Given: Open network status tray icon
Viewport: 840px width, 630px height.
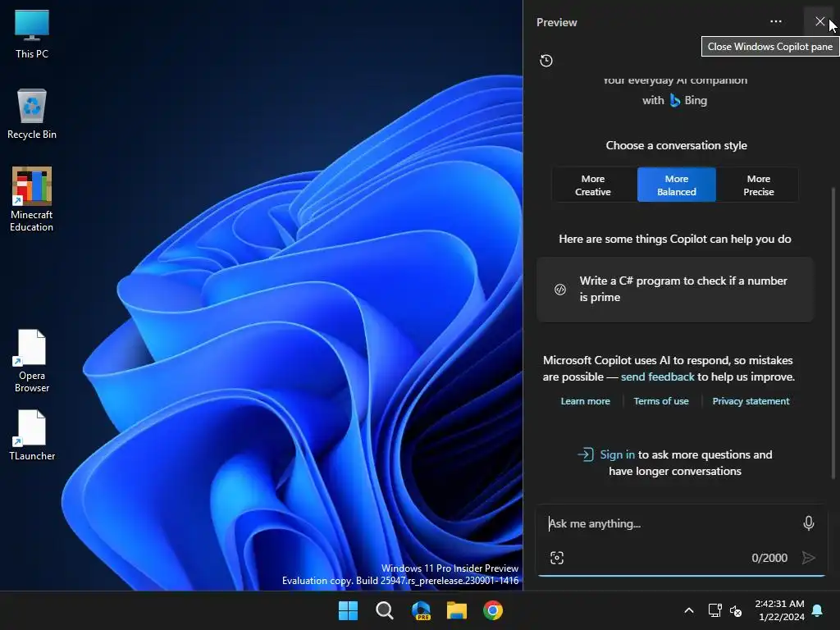Looking at the screenshot, I should tap(714, 610).
